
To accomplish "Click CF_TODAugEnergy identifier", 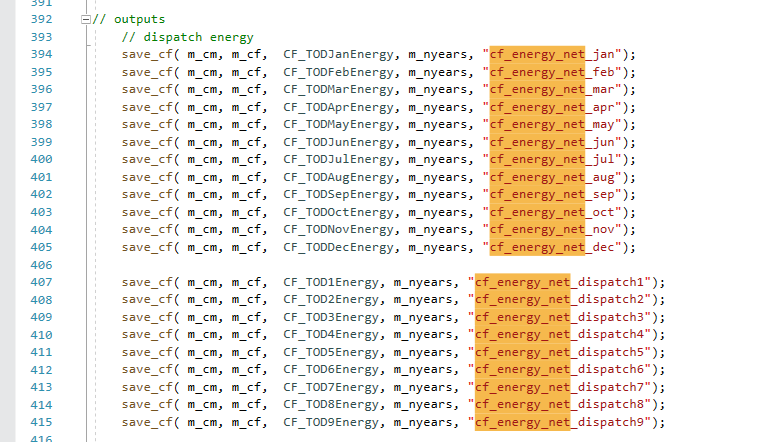I will (x=339, y=177).
